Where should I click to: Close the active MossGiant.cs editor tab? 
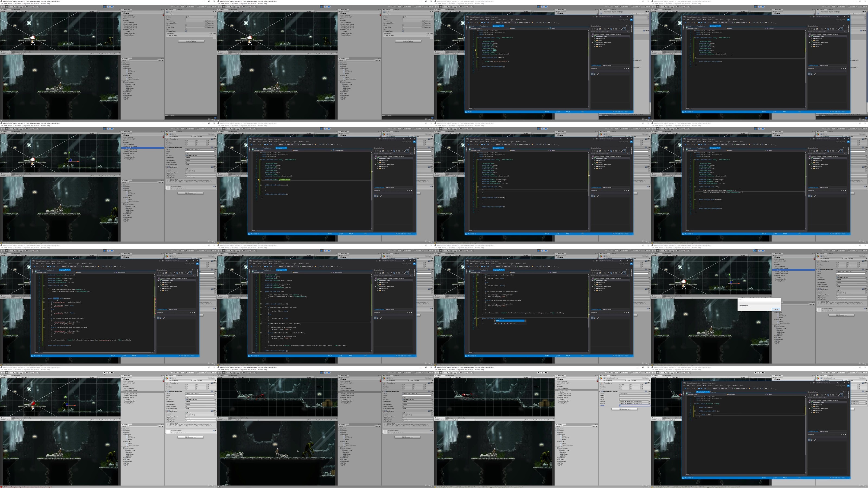(709, 392)
